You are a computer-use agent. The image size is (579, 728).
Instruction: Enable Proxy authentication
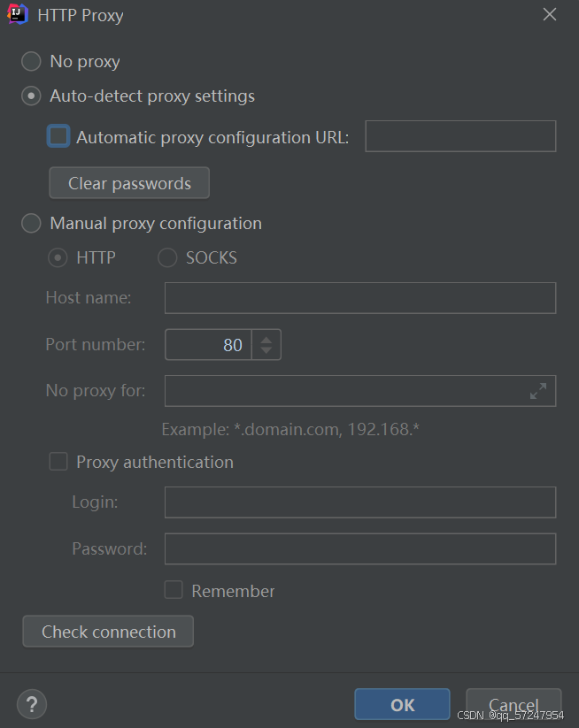pyautogui.click(x=58, y=461)
